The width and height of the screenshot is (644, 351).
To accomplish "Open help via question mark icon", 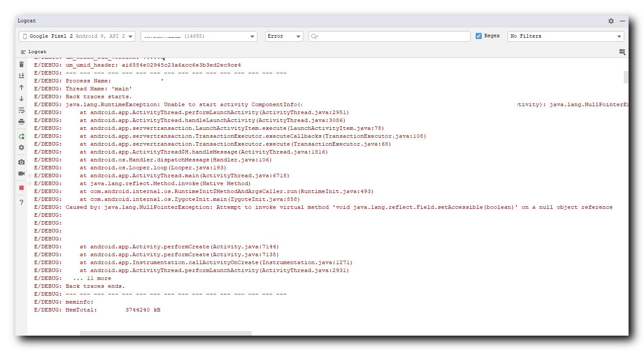I will pyautogui.click(x=21, y=202).
